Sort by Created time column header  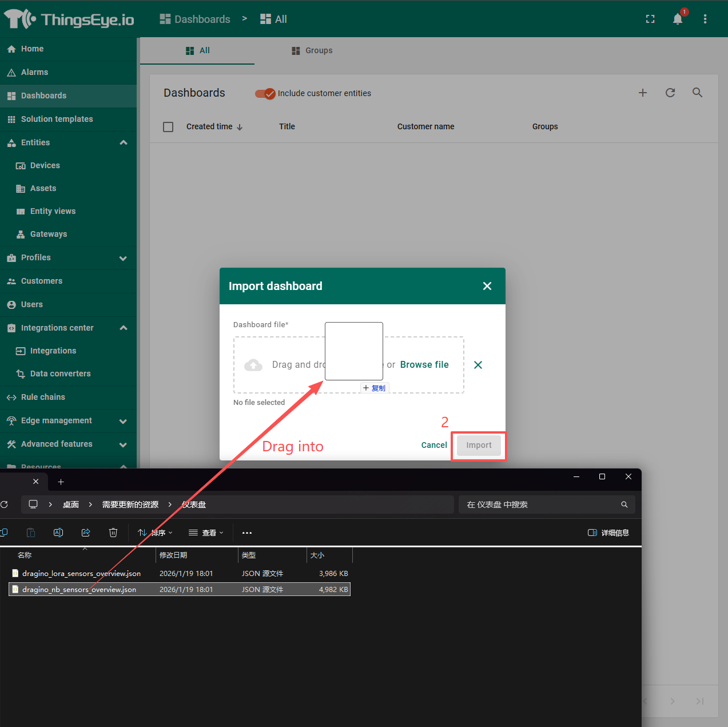click(x=209, y=127)
